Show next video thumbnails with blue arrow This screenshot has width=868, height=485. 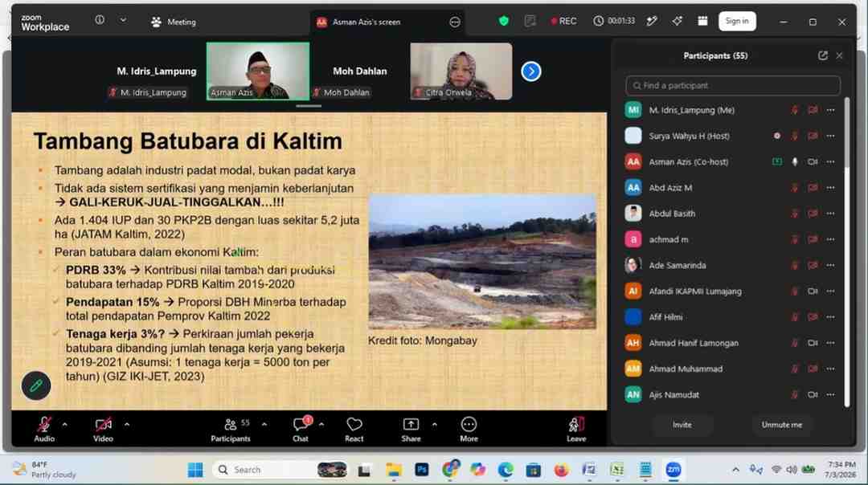click(531, 71)
